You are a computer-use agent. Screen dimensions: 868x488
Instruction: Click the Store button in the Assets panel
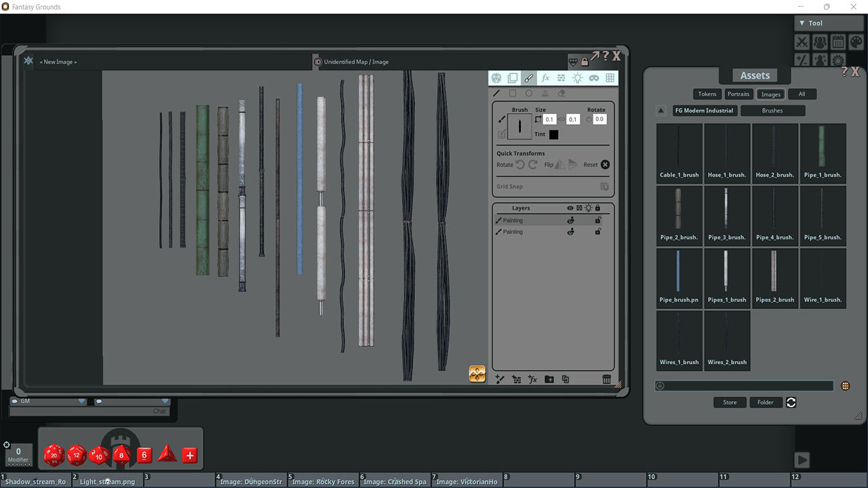(730, 402)
